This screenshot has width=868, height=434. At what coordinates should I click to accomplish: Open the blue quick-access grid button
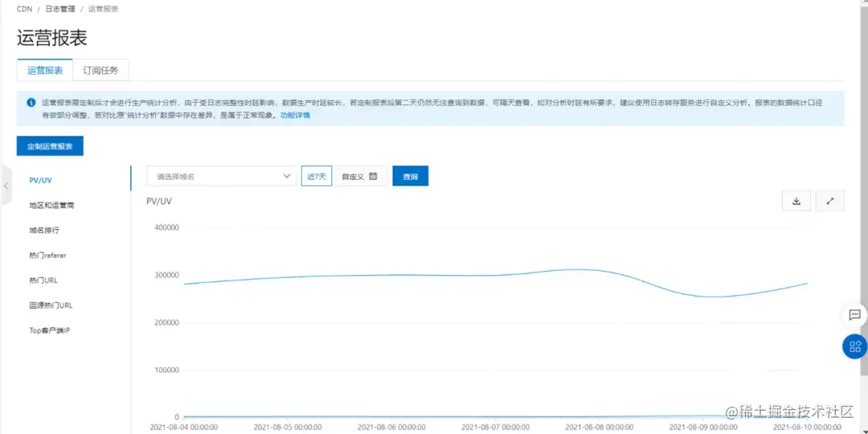click(x=855, y=346)
